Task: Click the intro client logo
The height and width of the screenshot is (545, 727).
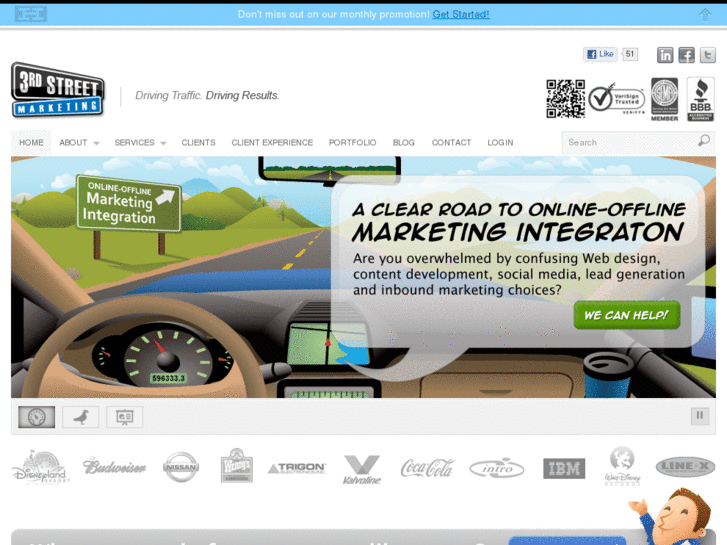Action: [x=497, y=468]
